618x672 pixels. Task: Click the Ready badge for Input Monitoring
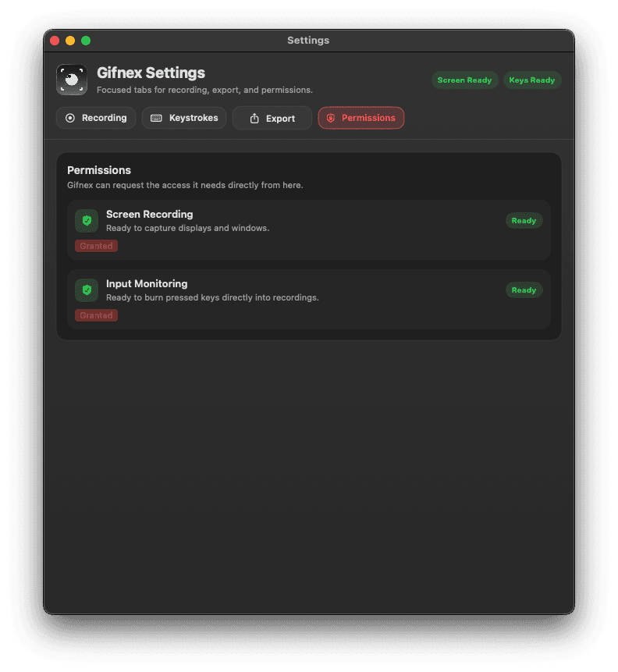pyautogui.click(x=524, y=290)
